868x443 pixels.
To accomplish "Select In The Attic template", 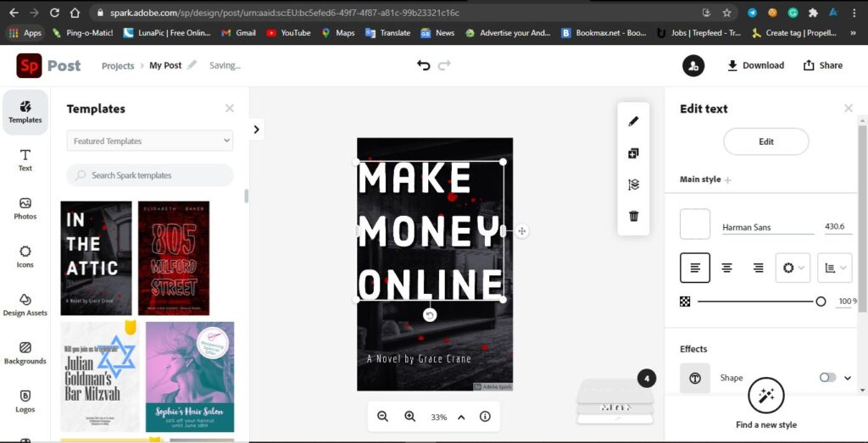I will 97,258.
